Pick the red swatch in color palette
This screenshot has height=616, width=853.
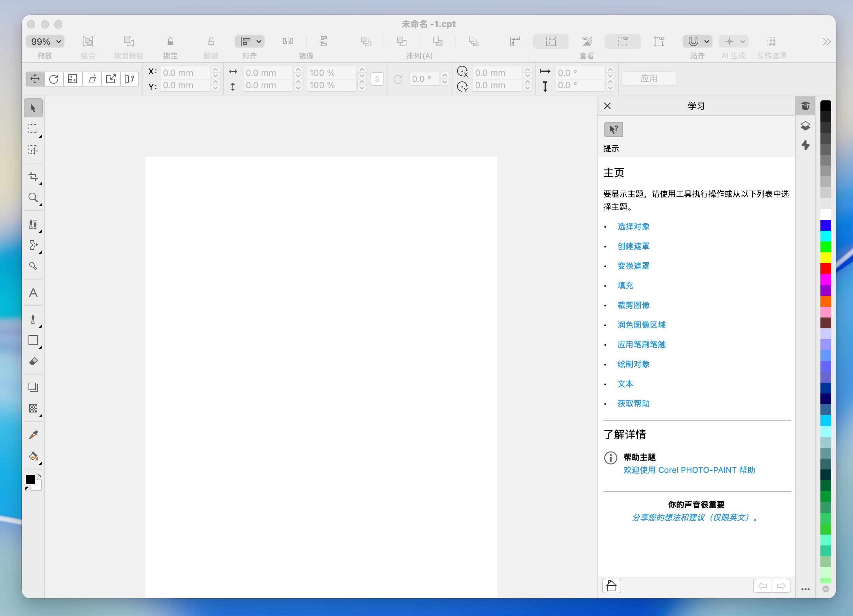pos(826,269)
